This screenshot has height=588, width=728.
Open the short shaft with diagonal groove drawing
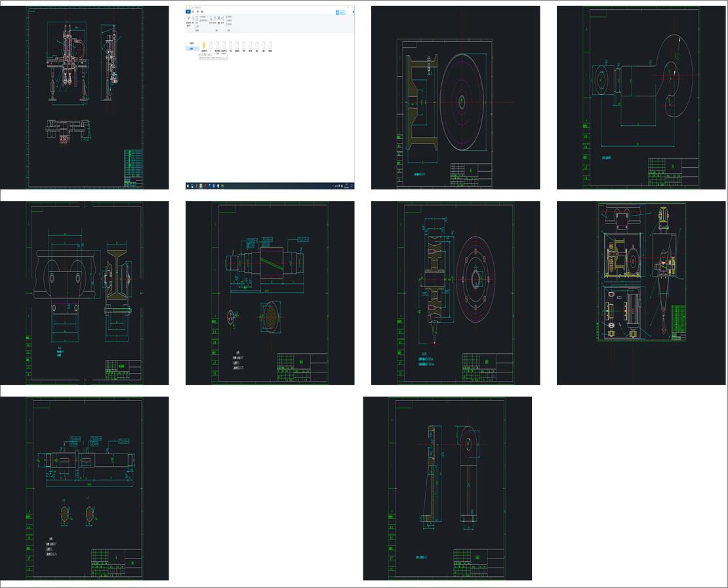270,293
